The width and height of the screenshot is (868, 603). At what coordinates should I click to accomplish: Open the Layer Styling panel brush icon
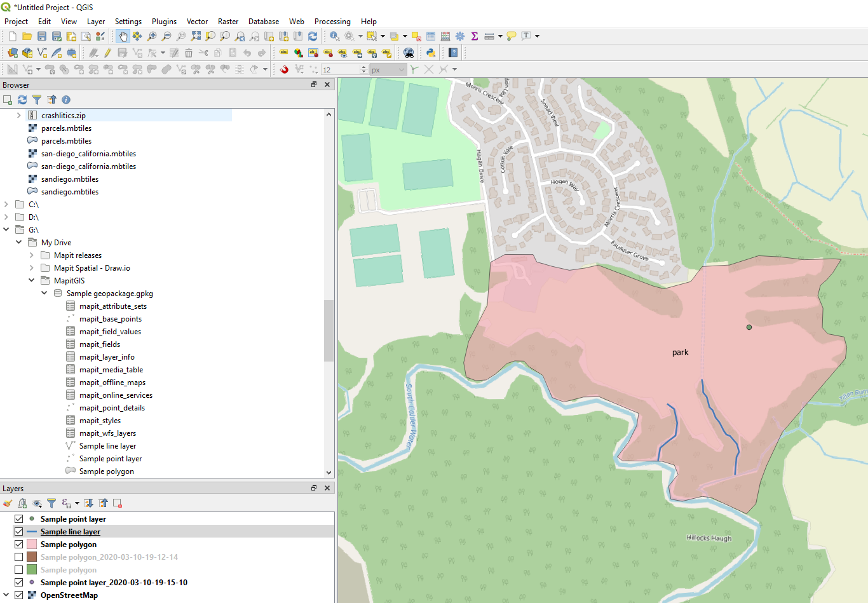coord(7,503)
